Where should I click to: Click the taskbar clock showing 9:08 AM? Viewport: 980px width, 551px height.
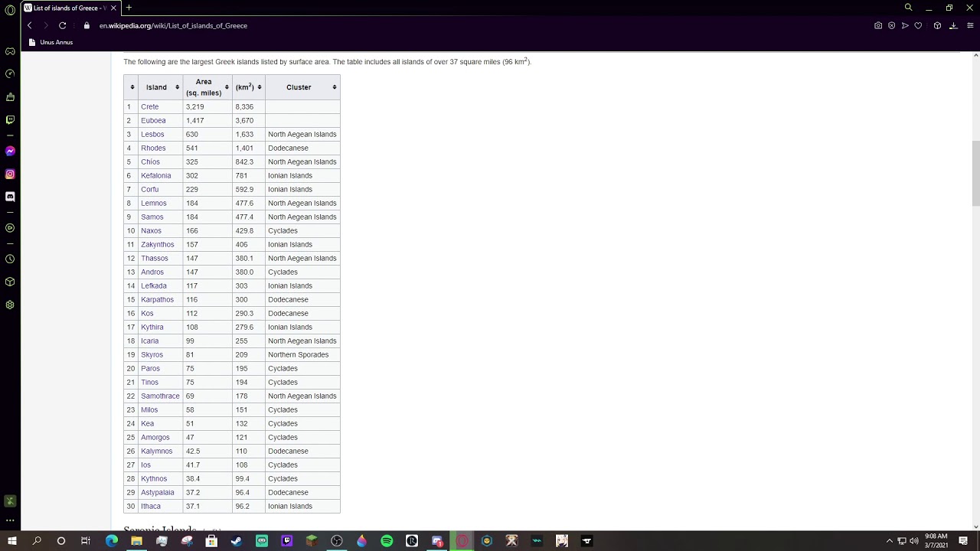936,541
